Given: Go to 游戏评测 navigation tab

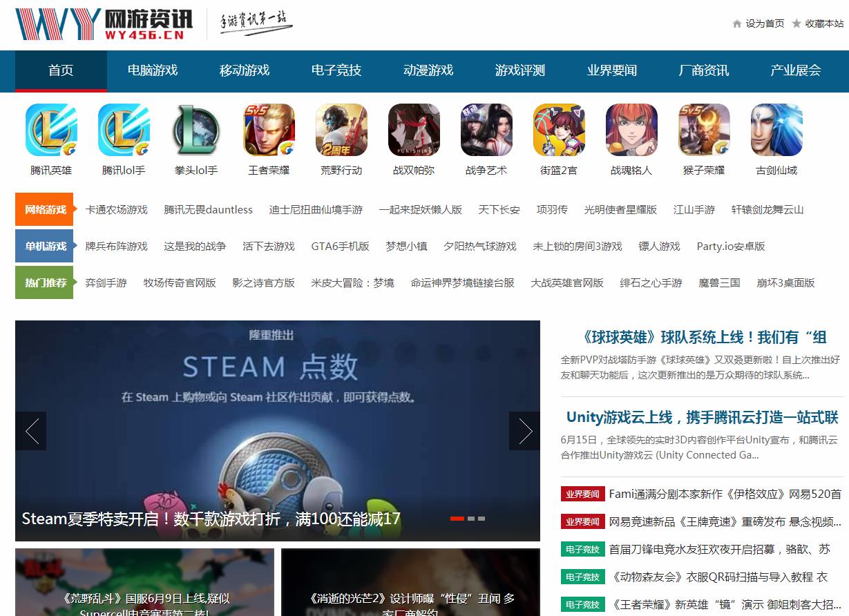Looking at the screenshot, I should pos(520,70).
